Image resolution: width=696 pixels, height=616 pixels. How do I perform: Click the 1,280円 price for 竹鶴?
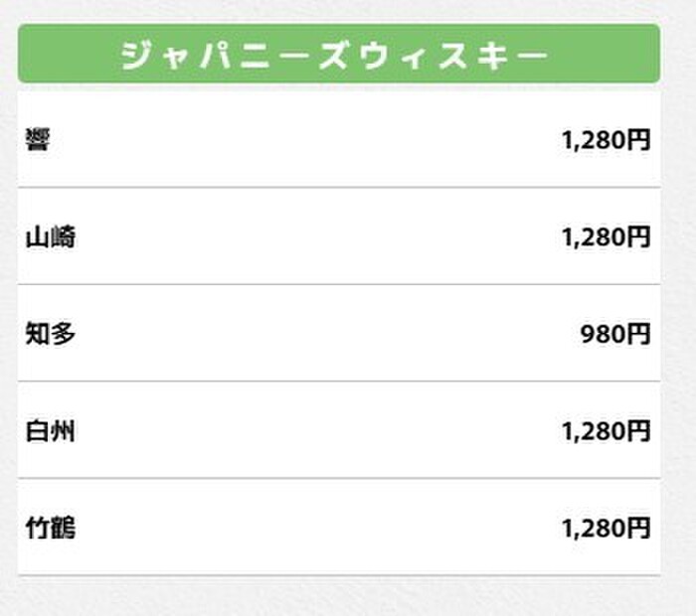coord(607,529)
